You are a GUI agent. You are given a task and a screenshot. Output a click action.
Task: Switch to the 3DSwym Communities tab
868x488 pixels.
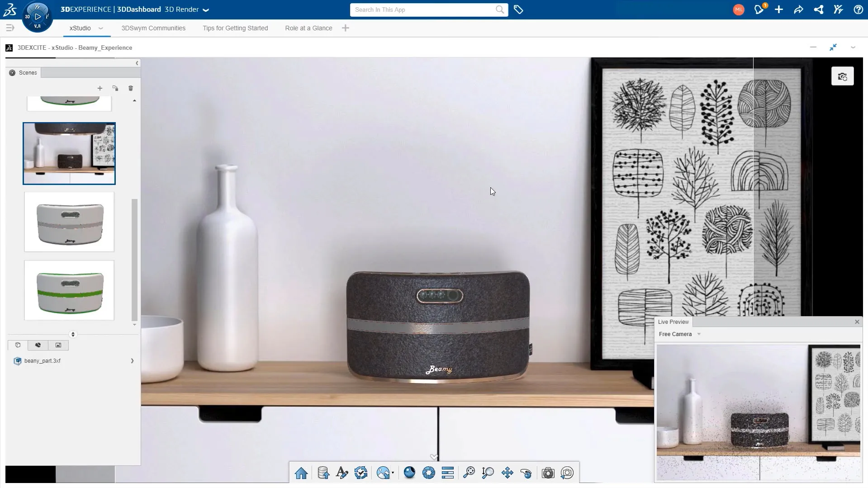[x=153, y=28]
